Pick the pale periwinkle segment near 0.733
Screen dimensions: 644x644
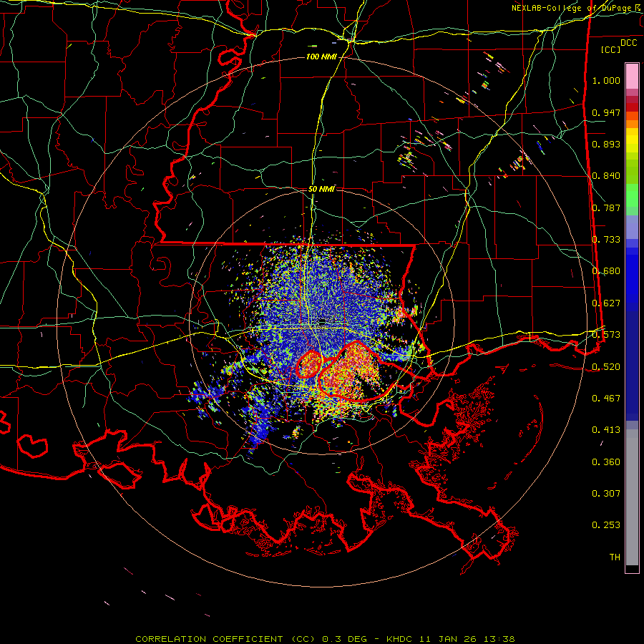[x=632, y=228]
